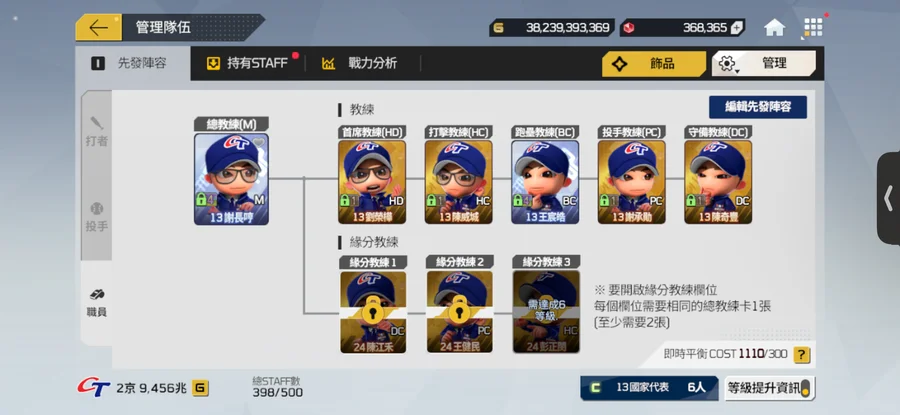The image size is (900, 415).
Task: Switch to the 持有STAFF tab
Action: tap(247, 63)
